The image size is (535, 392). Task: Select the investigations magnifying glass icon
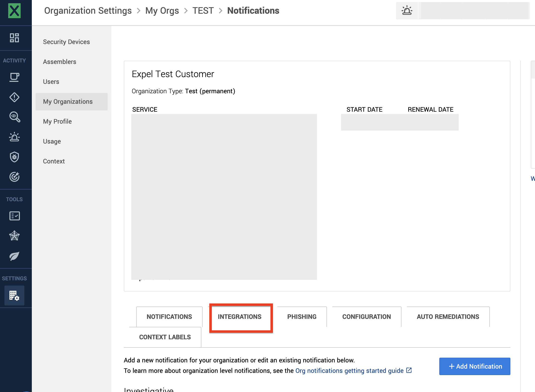point(14,117)
